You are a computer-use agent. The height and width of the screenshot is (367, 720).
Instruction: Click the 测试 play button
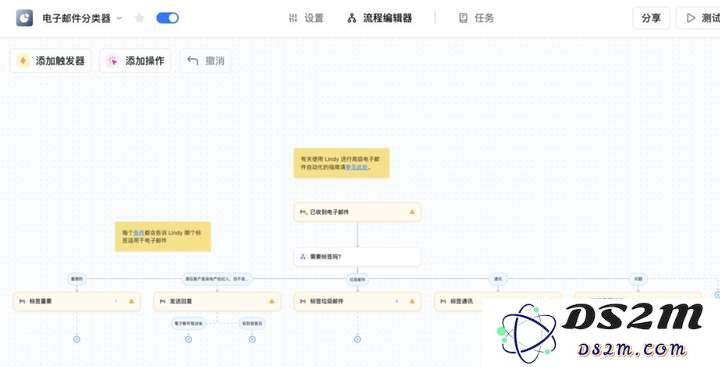(699, 18)
